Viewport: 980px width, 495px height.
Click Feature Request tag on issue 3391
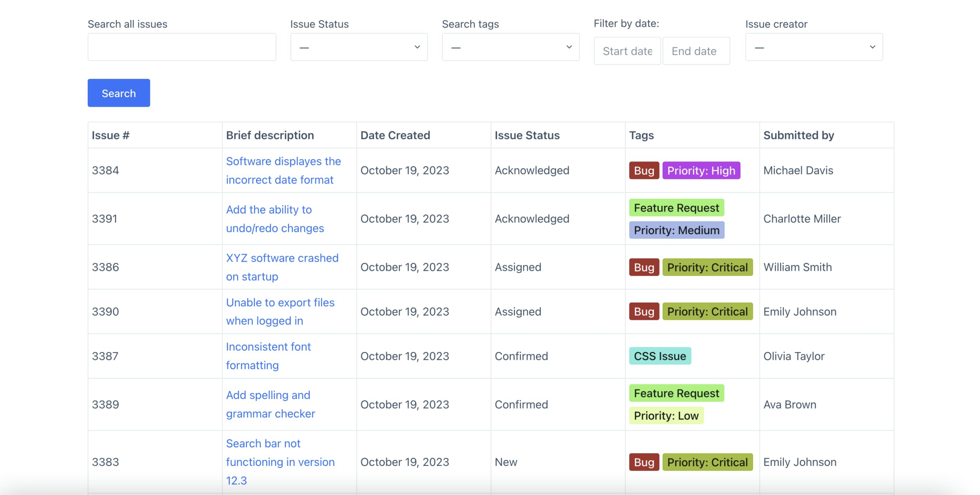click(676, 207)
